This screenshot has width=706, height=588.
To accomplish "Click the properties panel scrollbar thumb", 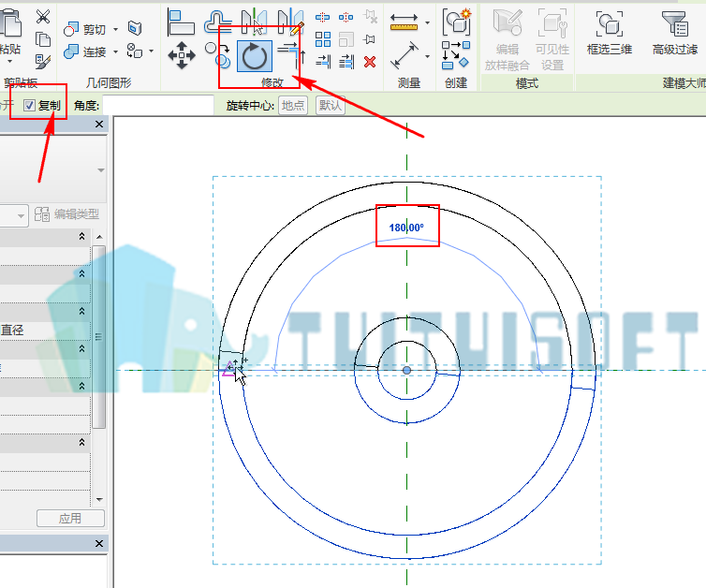I will pos(99,337).
